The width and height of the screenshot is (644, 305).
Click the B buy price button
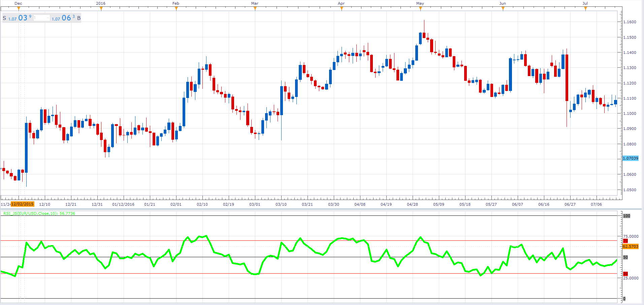(66, 18)
